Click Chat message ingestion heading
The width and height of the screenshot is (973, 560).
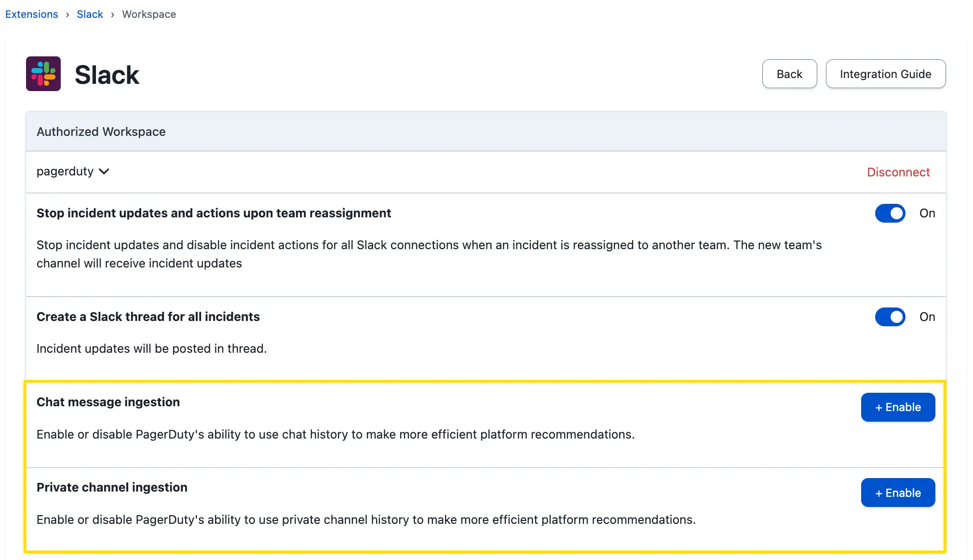(108, 402)
